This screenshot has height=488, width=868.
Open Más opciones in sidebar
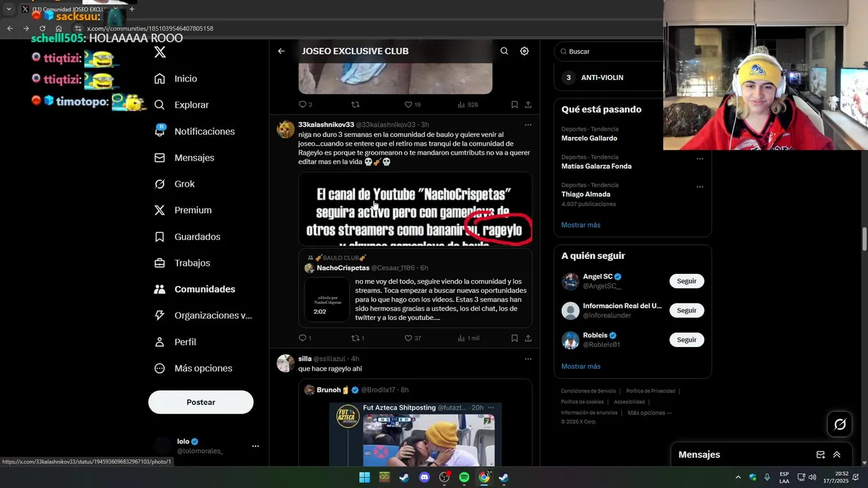[193, 368]
